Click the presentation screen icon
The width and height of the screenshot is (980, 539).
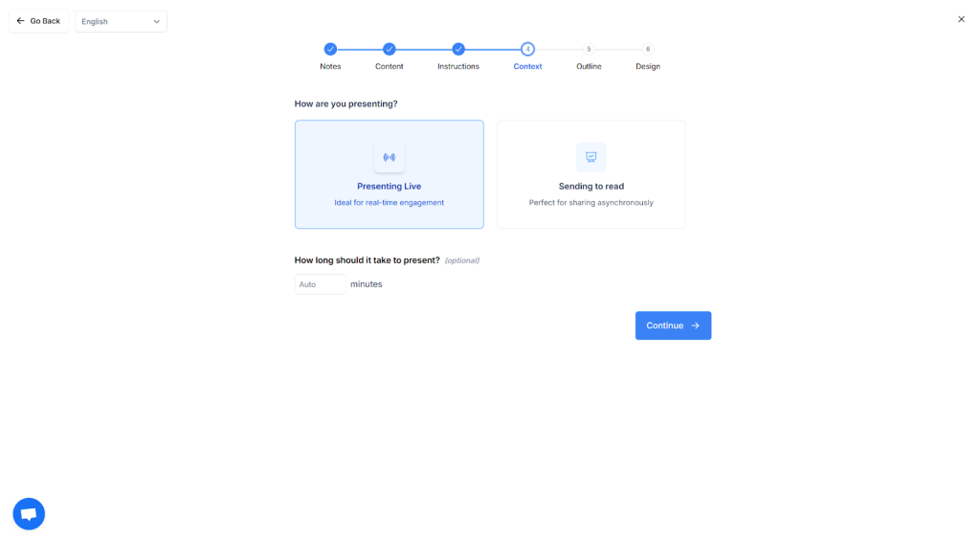(x=590, y=157)
